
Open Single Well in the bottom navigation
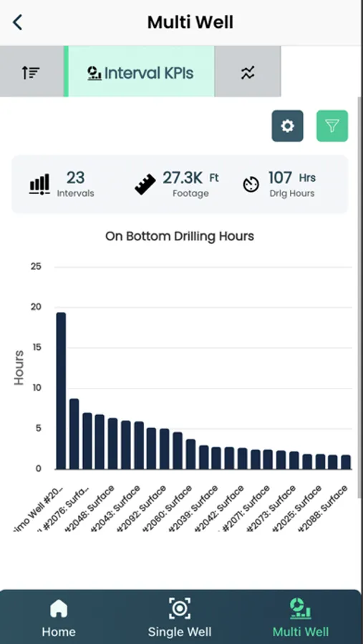coord(180,618)
